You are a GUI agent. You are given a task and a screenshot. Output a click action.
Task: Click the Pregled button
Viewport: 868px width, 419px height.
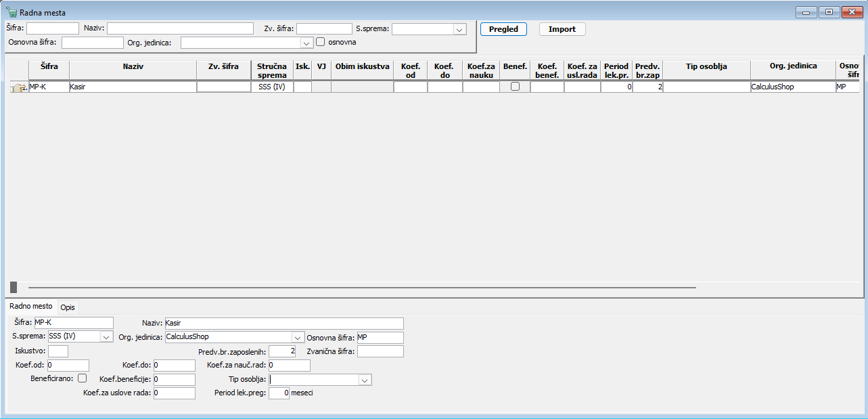coord(503,29)
